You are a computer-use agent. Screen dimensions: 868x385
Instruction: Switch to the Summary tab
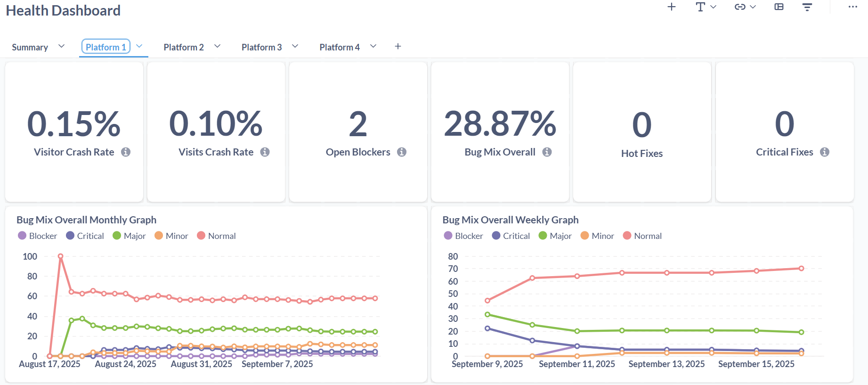30,47
